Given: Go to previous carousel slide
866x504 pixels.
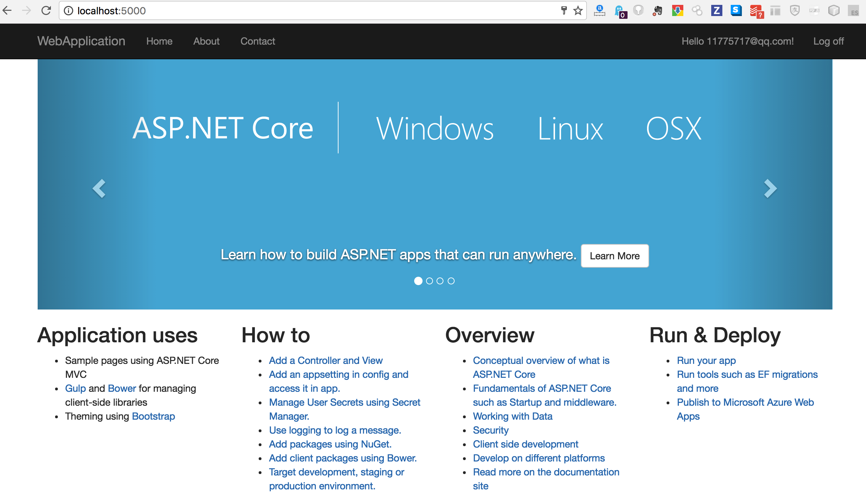Looking at the screenshot, I should coord(99,189).
